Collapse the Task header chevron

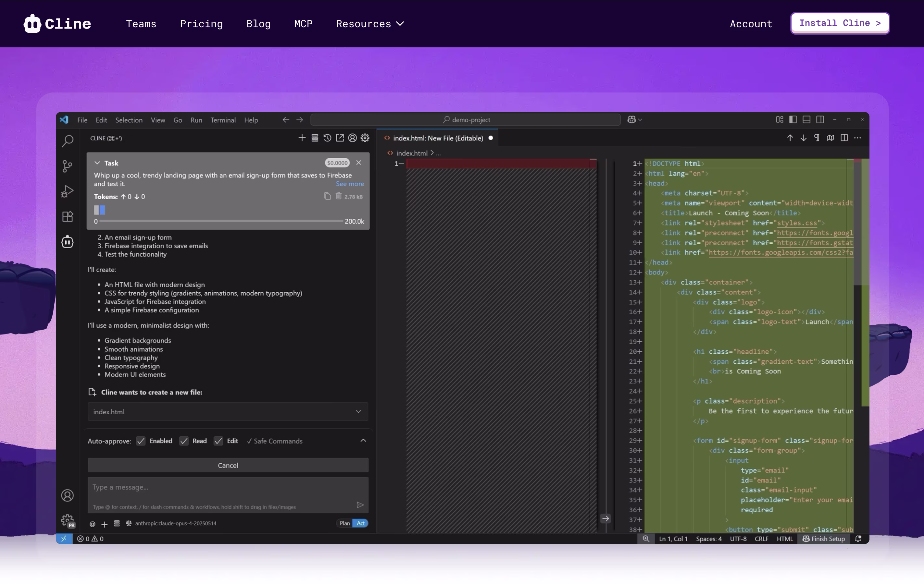point(97,163)
